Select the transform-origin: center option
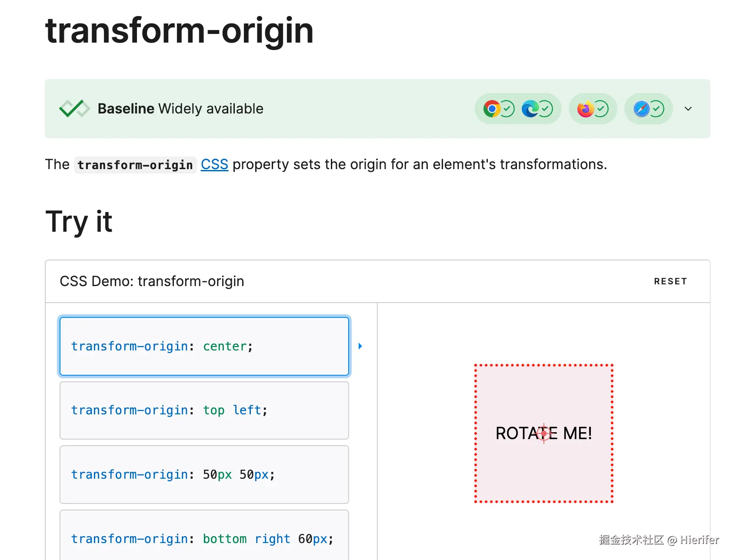Screen dimensions: 733x560 [x=204, y=346]
